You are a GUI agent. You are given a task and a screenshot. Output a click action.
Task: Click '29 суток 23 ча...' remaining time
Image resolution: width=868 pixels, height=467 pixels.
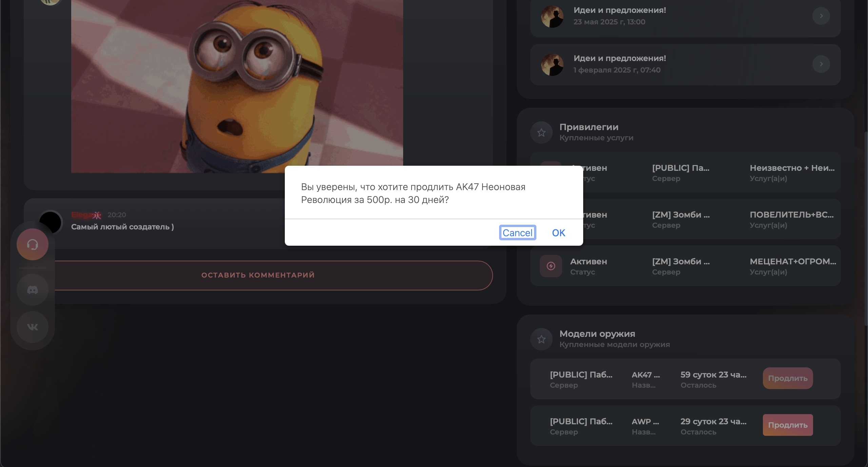pyautogui.click(x=713, y=421)
